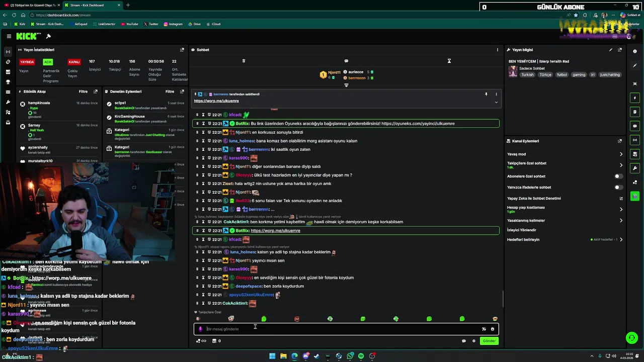Toggle the lightning activity widget in right sidebar
This screenshot has height=362, width=644.
pyautogui.click(x=635, y=98)
